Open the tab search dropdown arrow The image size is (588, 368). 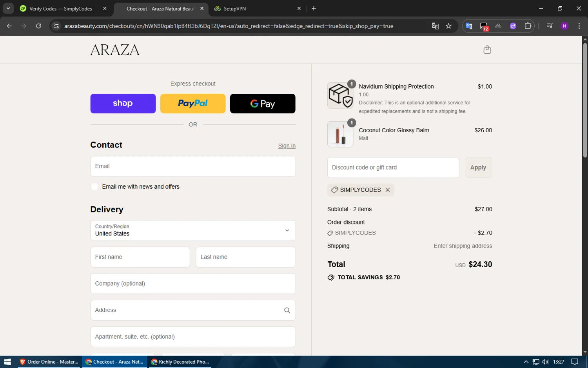8,8
